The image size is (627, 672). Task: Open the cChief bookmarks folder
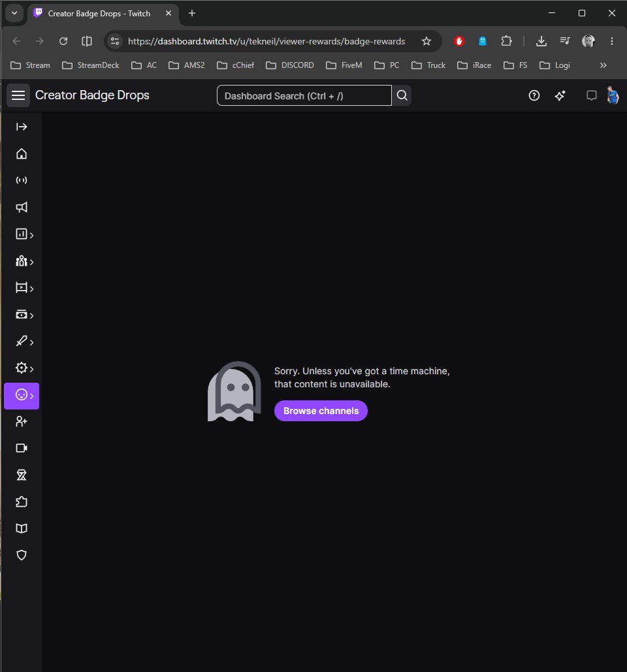pyautogui.click(x=235, y=65)
